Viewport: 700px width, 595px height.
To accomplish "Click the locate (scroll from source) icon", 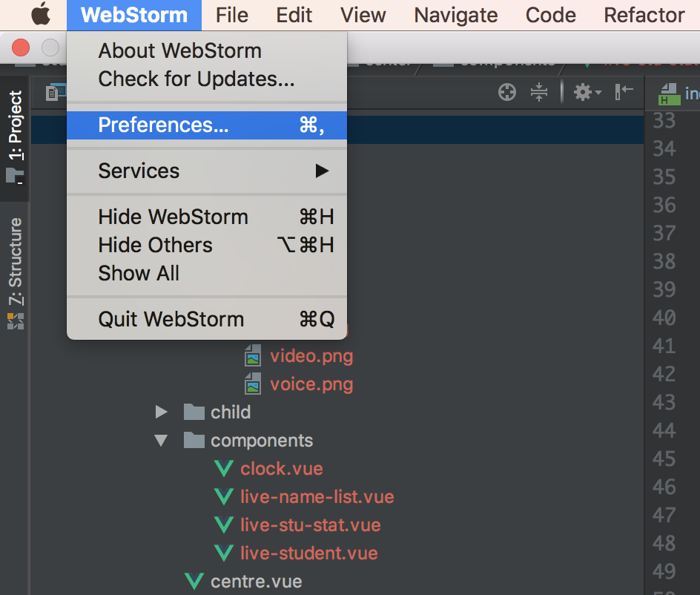I will pos(507,92).
